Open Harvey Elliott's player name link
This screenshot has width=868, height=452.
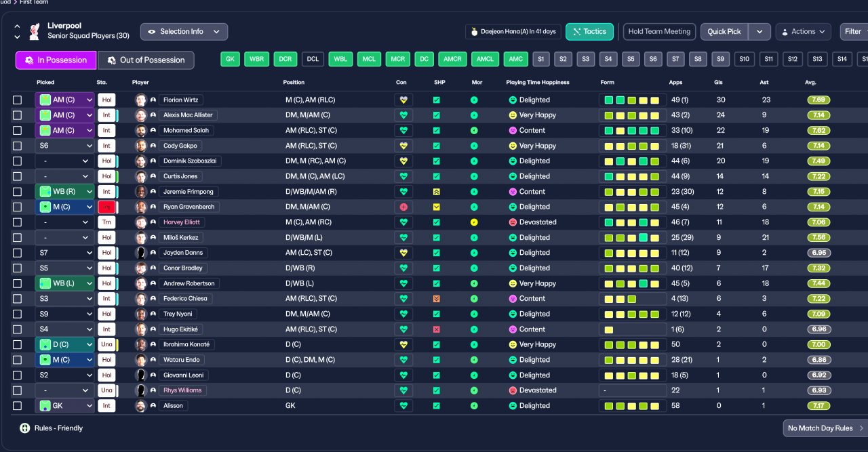pyautogui.click(x=181, y=222)
